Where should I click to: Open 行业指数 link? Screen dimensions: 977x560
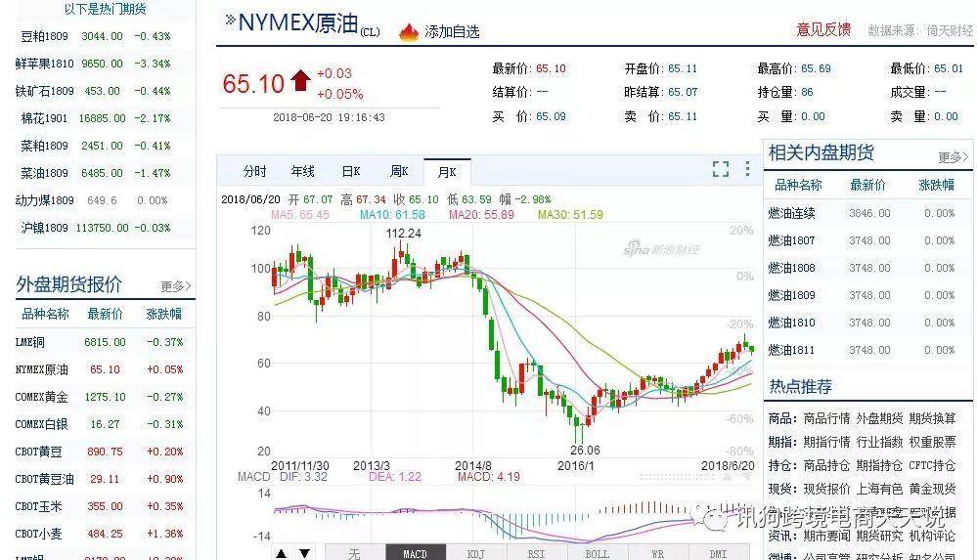[x=879, y=443]
